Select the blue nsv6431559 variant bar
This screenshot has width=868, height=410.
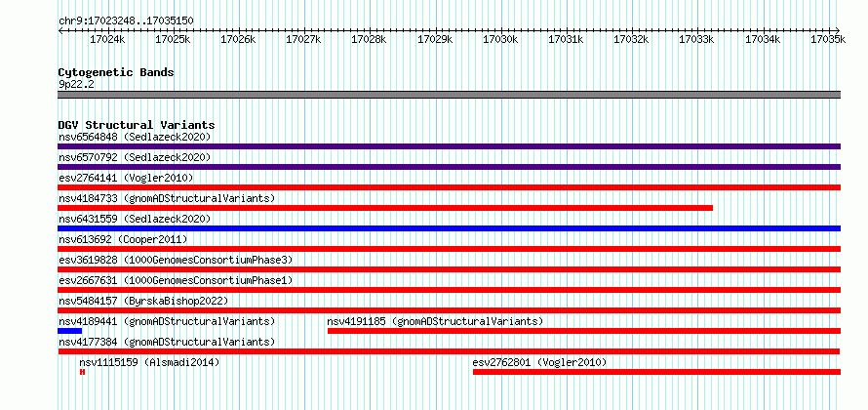[449, 228]
